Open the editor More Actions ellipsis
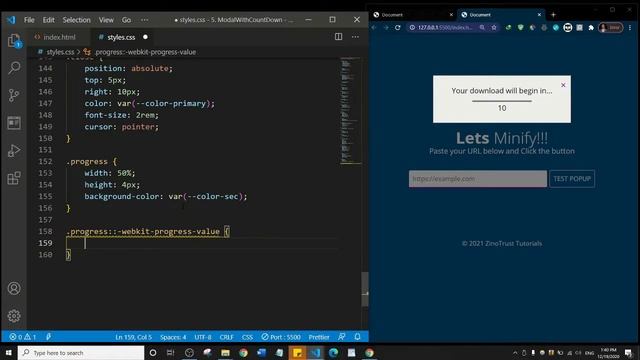This screenshot has height=360, width=640. 356,37
